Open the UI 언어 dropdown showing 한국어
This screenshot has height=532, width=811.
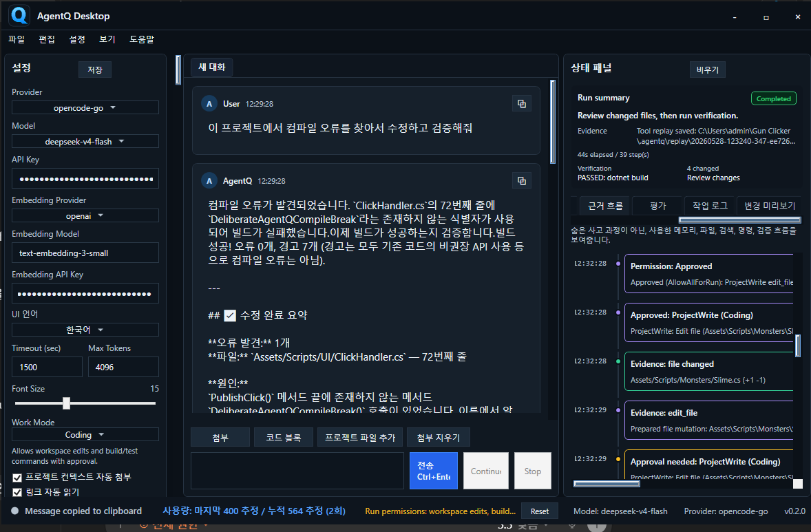[x=85, y=330]
